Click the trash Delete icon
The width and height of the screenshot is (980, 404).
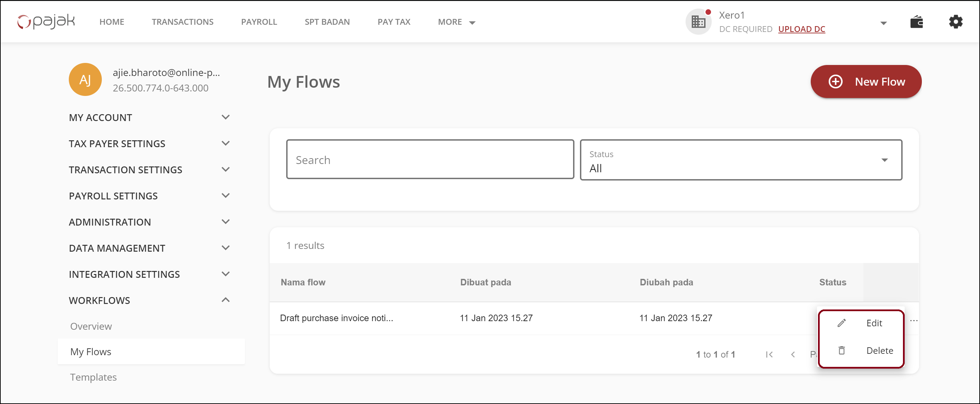[x=841, y=350]
